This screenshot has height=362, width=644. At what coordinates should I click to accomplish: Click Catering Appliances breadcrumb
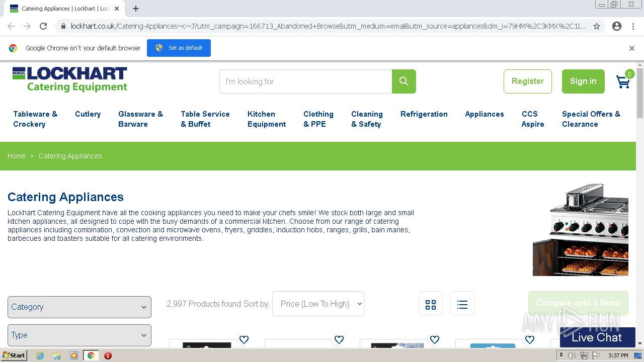[x=70, y=156]
